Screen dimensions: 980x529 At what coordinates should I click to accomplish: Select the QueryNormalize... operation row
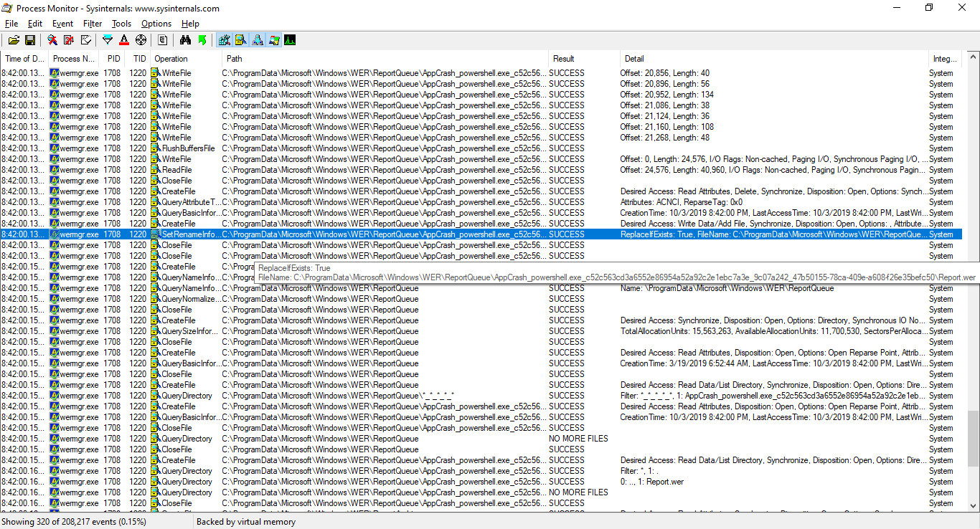click(481, 299)
